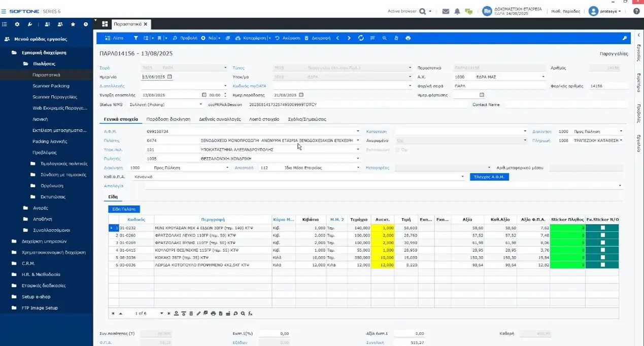The height and width of the screenshot is (346, 644).
Task: Toggle Εκ.Sticker checkbox for row 08-3036
Action: [602, 257]
